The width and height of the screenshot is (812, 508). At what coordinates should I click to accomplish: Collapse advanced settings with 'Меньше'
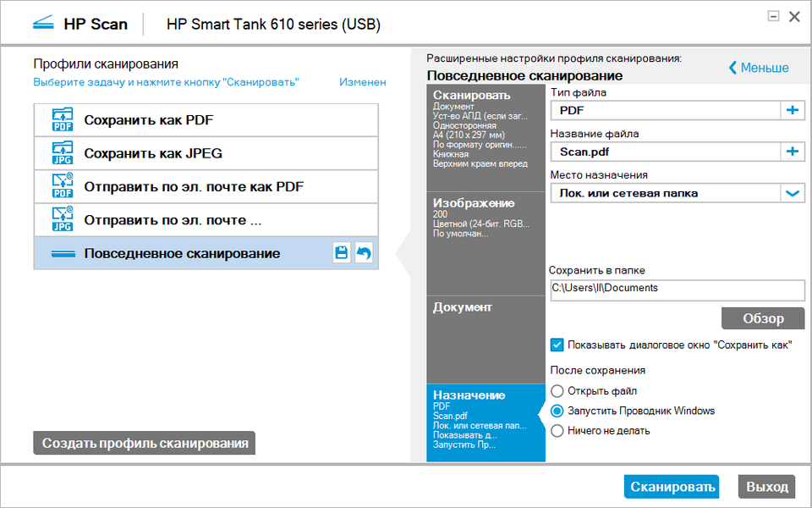coord(759,68)
